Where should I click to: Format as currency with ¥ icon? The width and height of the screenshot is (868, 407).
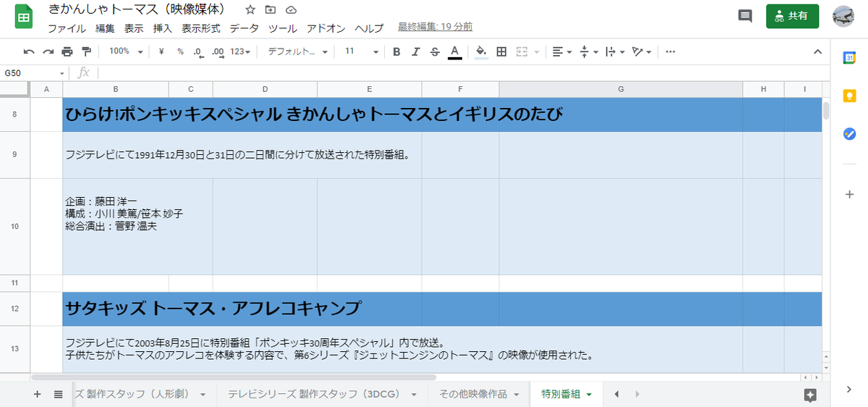161,51
